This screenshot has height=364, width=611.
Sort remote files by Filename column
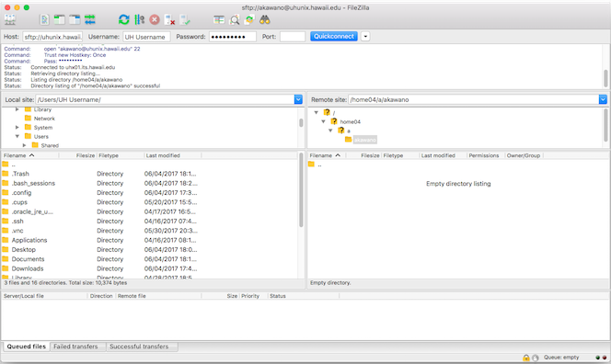(x=327, y=155)
